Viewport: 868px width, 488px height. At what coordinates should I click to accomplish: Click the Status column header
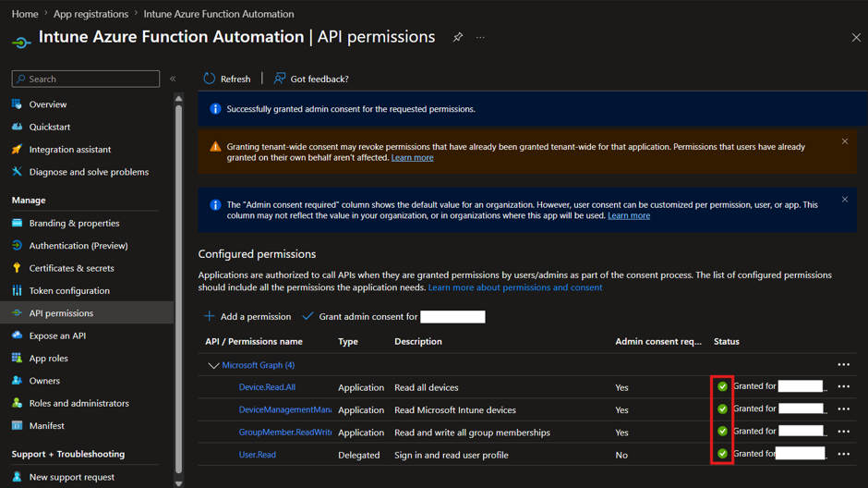(x=727, y=342)
